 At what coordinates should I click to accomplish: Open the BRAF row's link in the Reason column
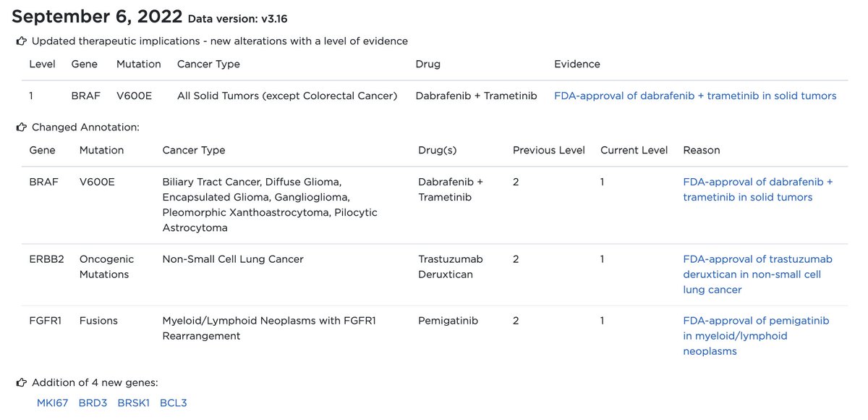coord(757,190)
